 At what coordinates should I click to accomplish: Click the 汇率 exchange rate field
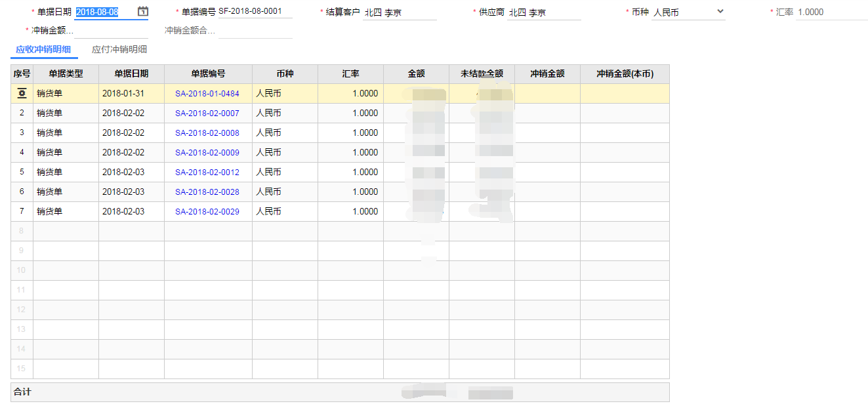[x=831, y=12]
